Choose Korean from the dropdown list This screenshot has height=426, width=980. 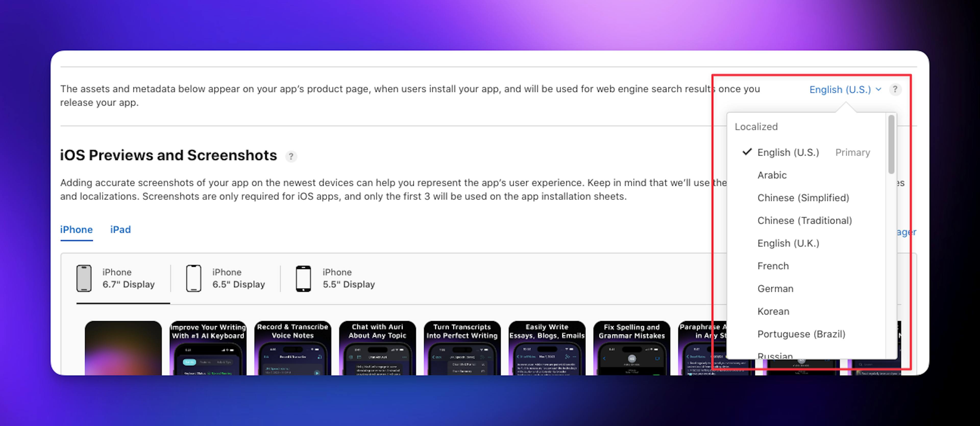pos(773,311)
